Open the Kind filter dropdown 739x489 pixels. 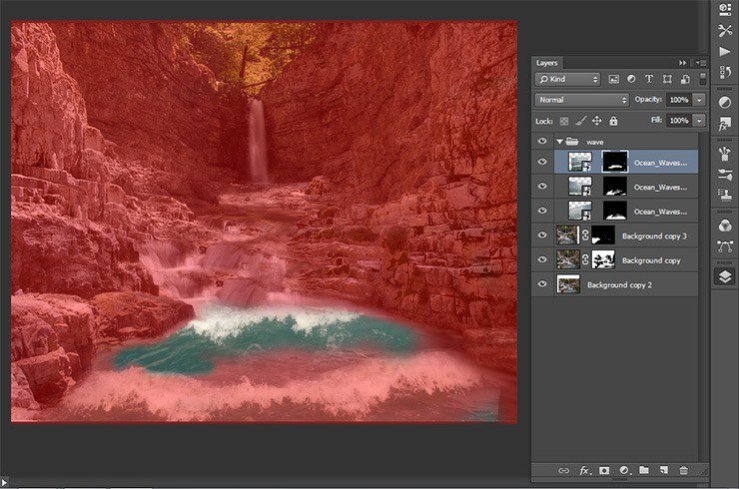(x=567, y=79)
